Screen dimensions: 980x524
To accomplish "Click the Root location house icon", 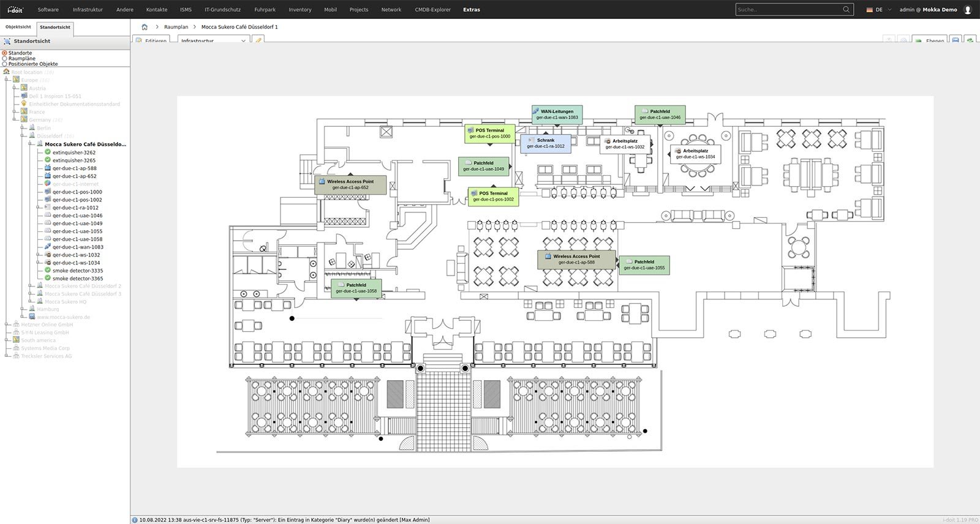I will pos(7,72).
